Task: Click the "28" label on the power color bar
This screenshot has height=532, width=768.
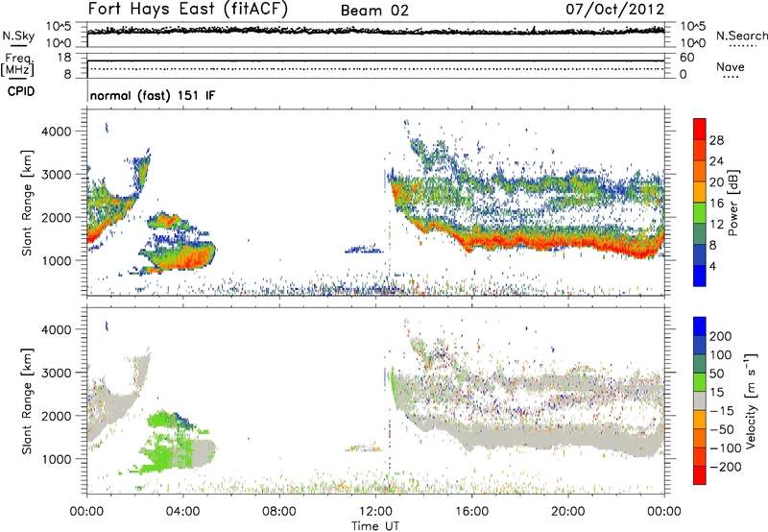Action: point(716,140)
